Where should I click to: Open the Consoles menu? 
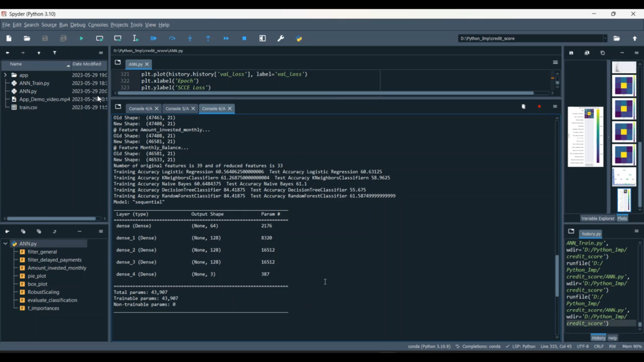pos(98,25)
